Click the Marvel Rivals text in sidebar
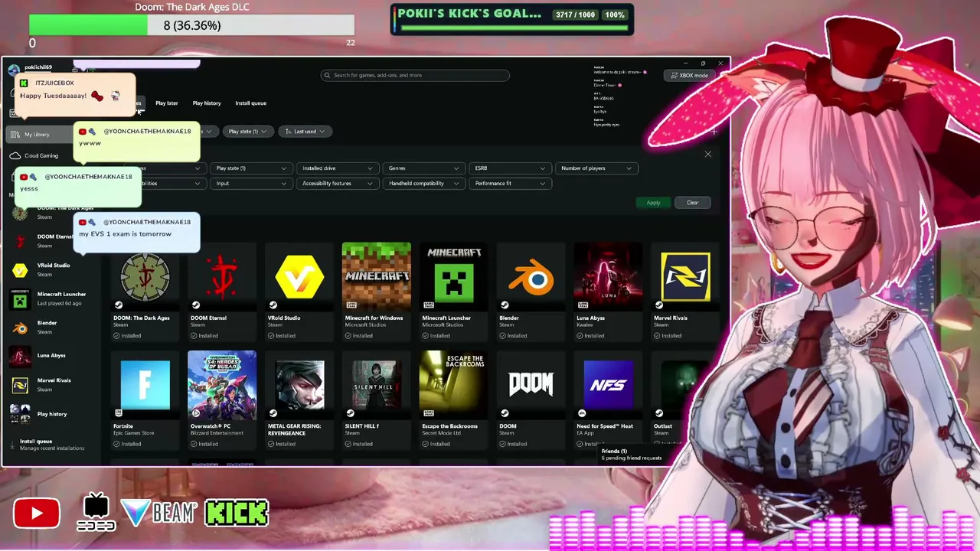 pos(54,380)
